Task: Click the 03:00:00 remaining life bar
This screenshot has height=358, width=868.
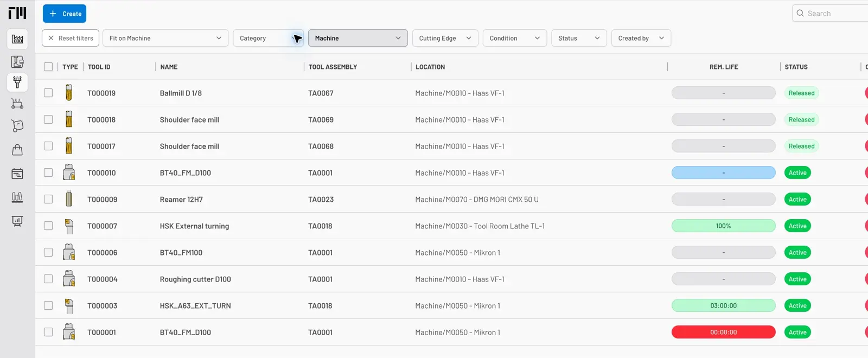Action: pos(724,305)
